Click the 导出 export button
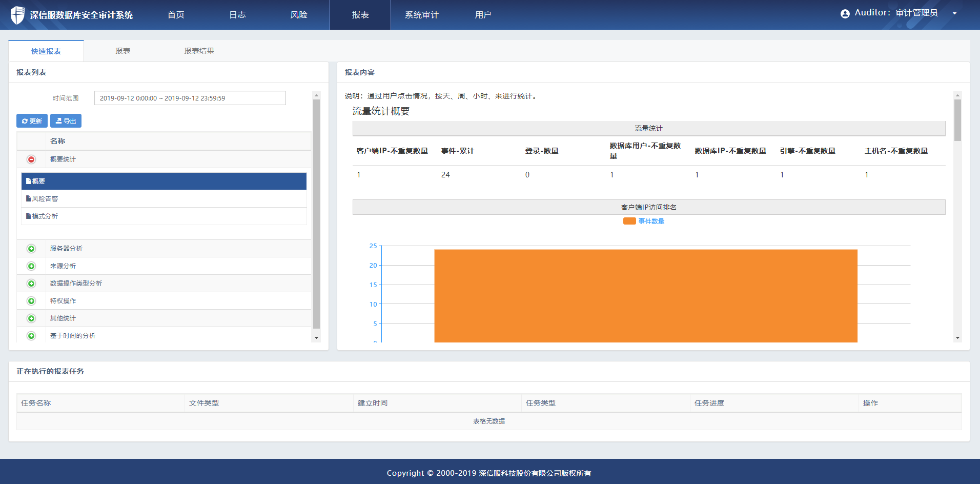Screen dimensions: 980x485 point(66,121)
